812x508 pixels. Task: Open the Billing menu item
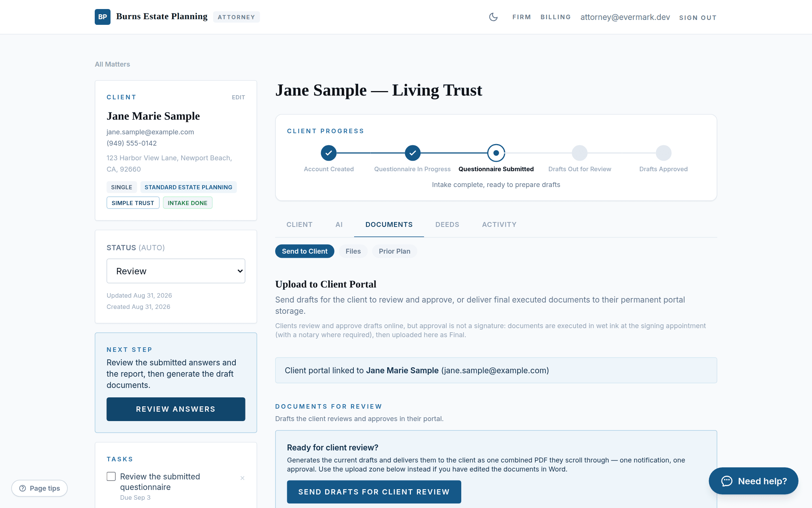point(556,17)
